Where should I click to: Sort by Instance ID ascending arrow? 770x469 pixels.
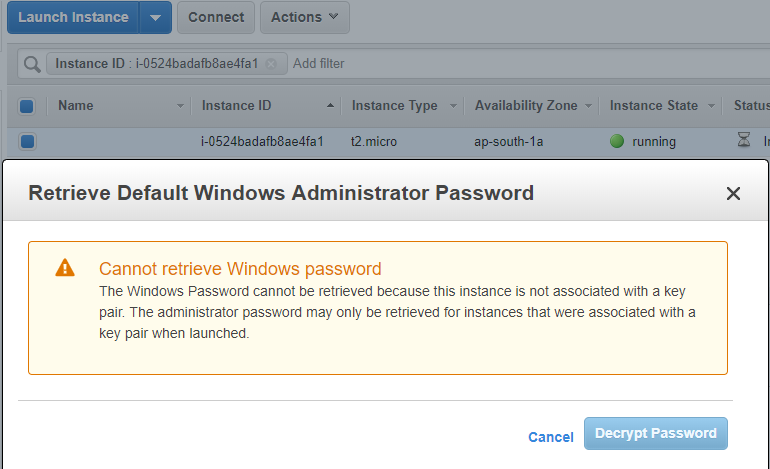330,106
